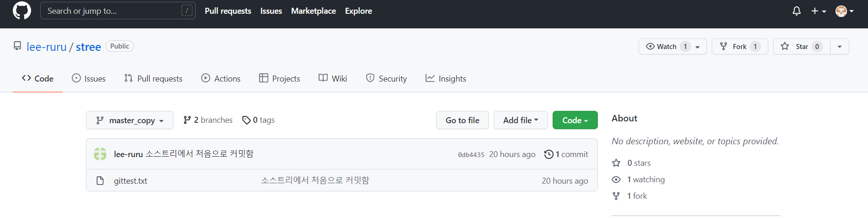Click the Go to file button
The image size is (868, 218).
click(x=463, y=120)
